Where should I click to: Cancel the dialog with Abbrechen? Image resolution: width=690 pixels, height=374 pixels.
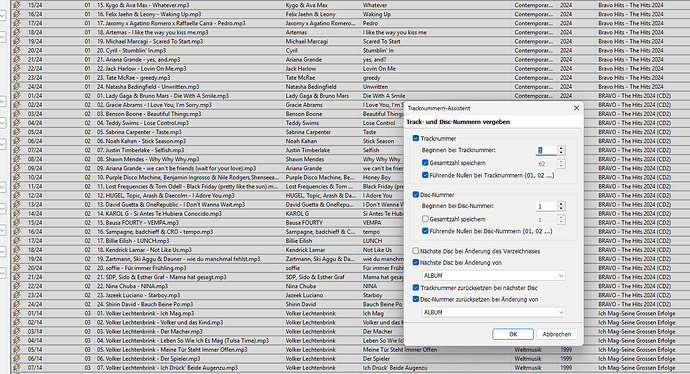557,334
